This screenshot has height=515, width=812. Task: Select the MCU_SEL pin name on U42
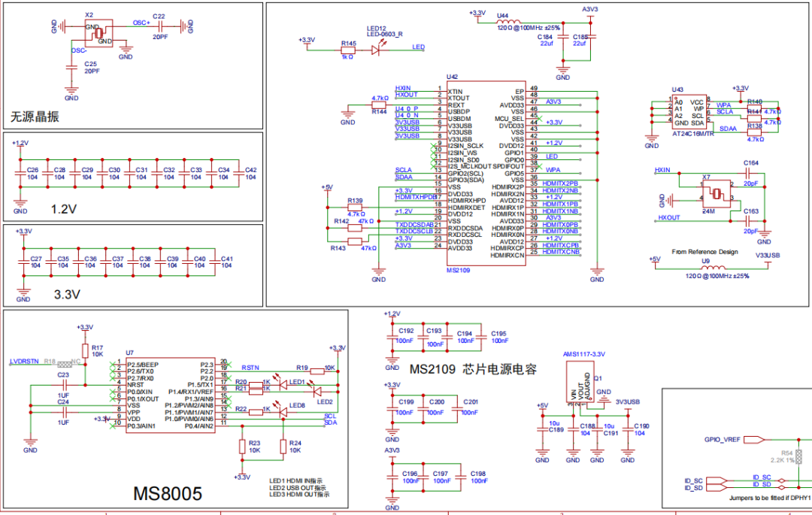(x=509, y=119)
